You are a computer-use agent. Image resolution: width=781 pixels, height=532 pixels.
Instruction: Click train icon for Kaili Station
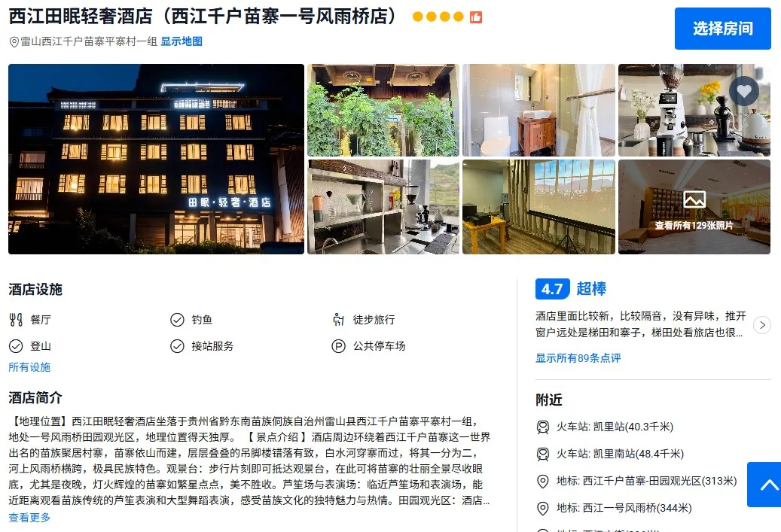click(542, 427)
